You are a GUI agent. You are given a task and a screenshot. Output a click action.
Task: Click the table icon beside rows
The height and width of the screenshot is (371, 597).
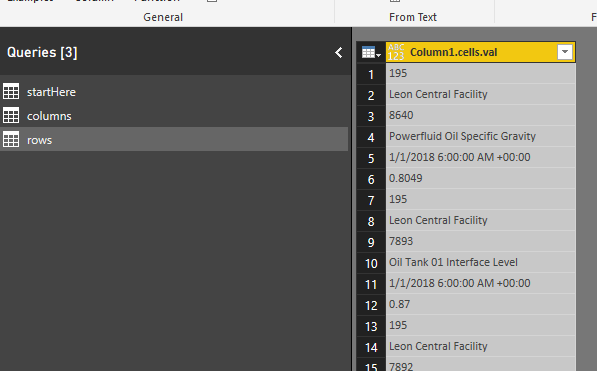11,139
